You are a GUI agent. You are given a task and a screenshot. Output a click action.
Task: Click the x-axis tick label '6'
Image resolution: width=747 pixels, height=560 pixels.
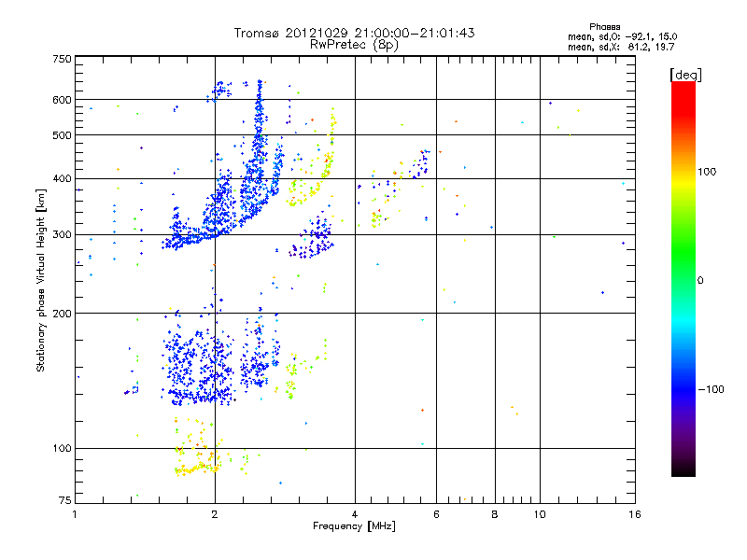436,514
